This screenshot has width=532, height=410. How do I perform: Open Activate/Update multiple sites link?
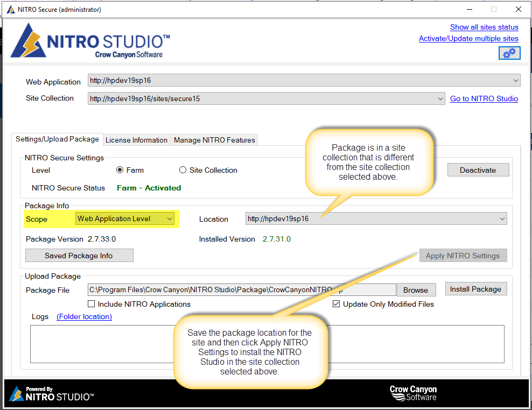[x=468, y=38]
